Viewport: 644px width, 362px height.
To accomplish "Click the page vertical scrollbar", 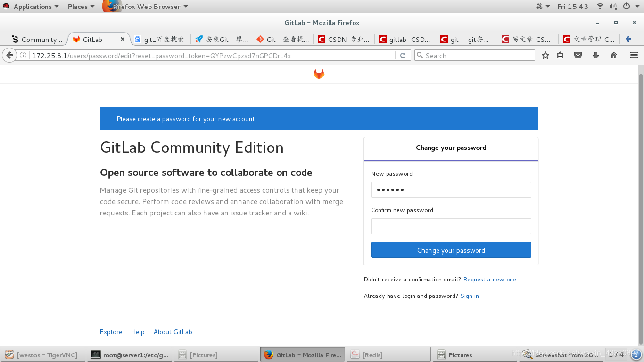I will [640, 209].
